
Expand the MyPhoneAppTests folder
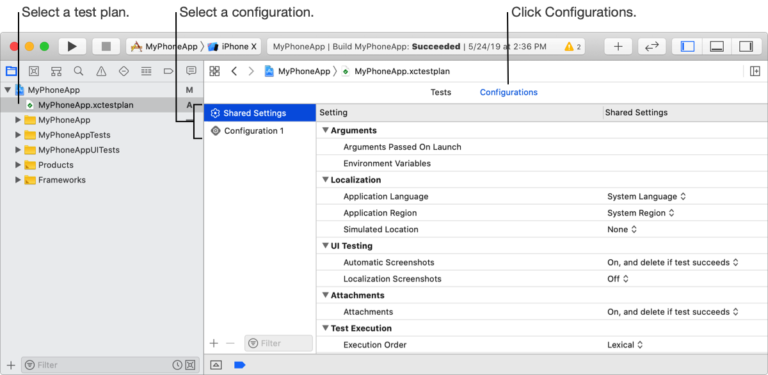click(18, 135)
